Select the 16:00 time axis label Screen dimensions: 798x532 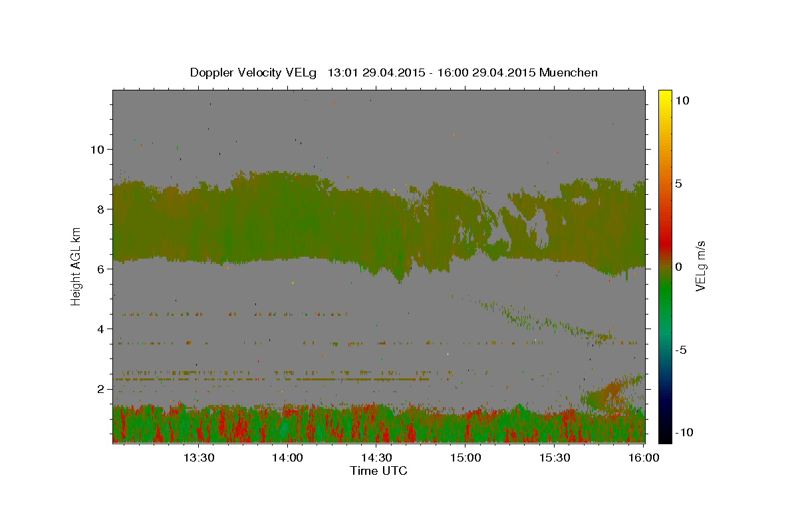[644, 458]
